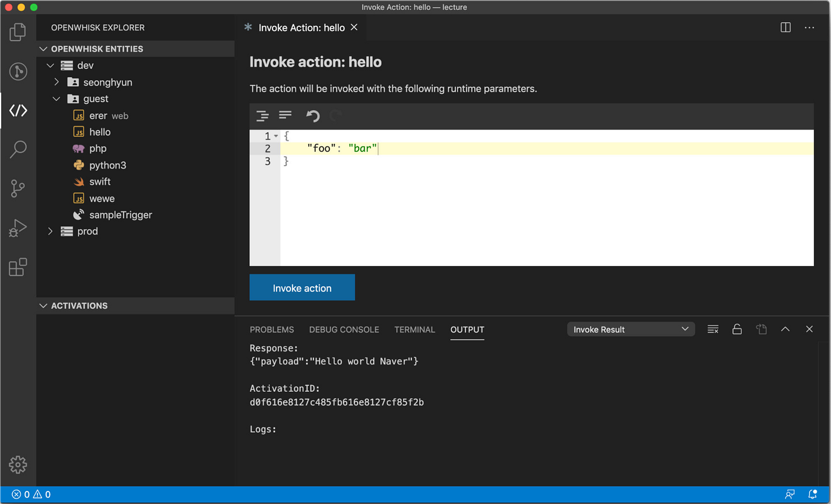831x504 pixels.
Task: Expand the prod package
Action: pos(50,231)
